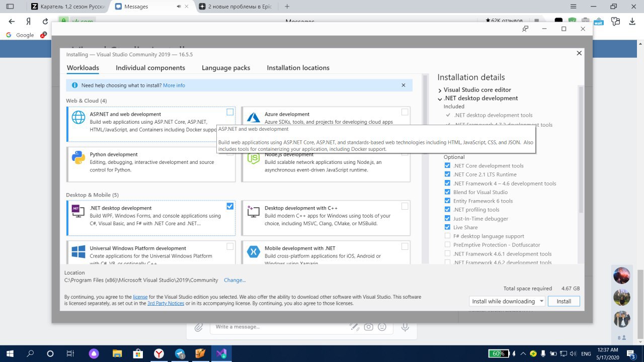Click the taskbar search magnifier icon
644x362 pixels.
tap(30, 353)
